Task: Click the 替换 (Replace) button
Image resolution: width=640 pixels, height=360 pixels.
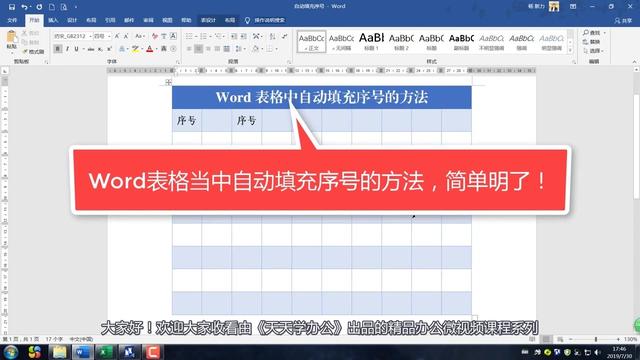Action: click(592, 42)
